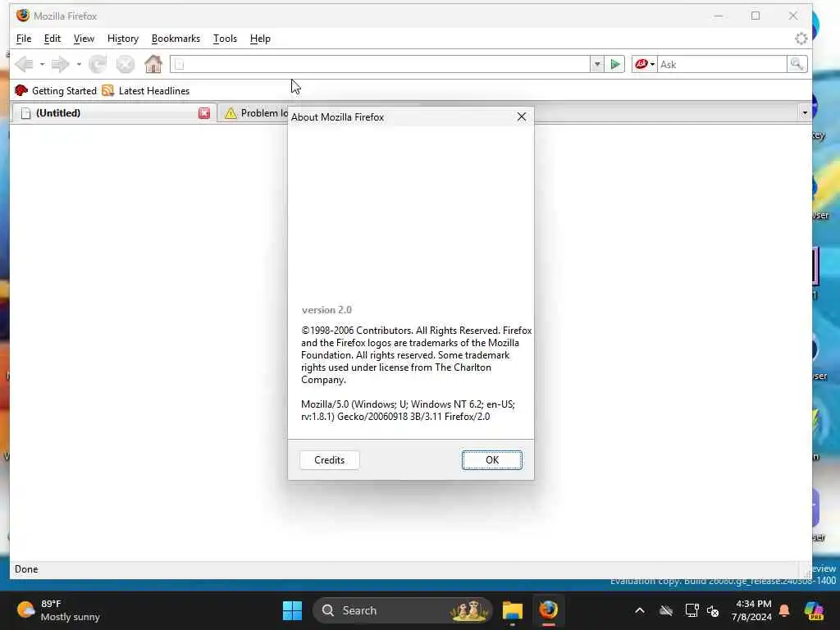Click the Forward navigation arrow
Screen dimensions: 840x630
click(60, 64)
